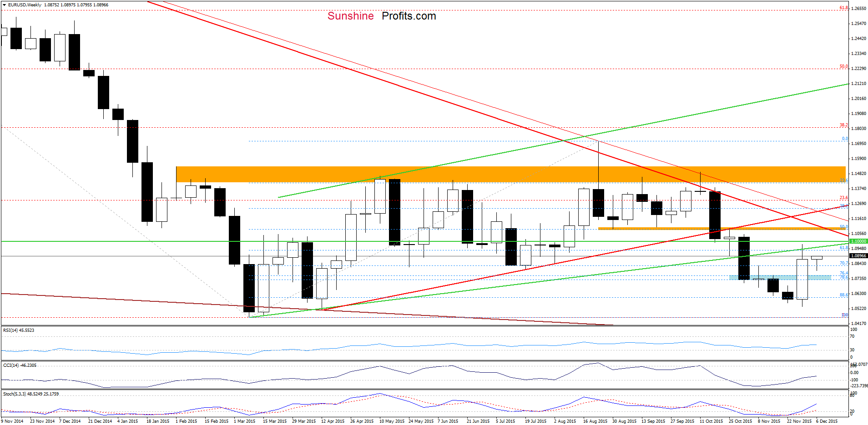Open the chart menu arrow beside EURUSD,Weekly
868x425 pixels.
click(x=5, y=5)
